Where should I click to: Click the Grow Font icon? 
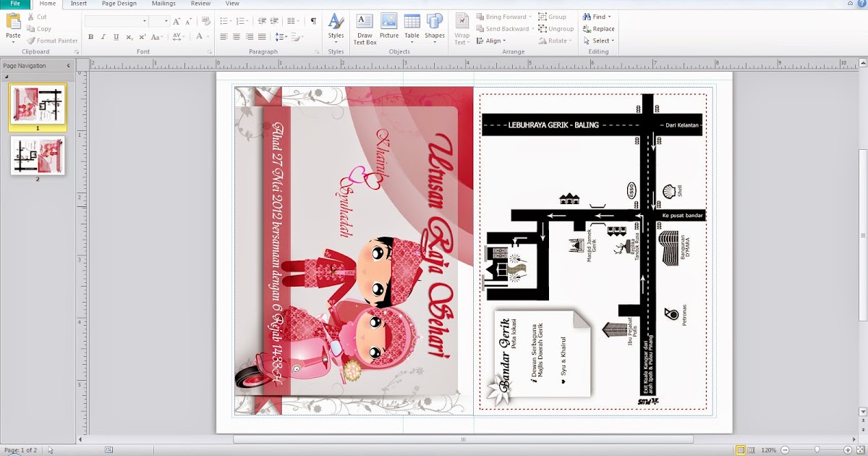click(176, 22)
